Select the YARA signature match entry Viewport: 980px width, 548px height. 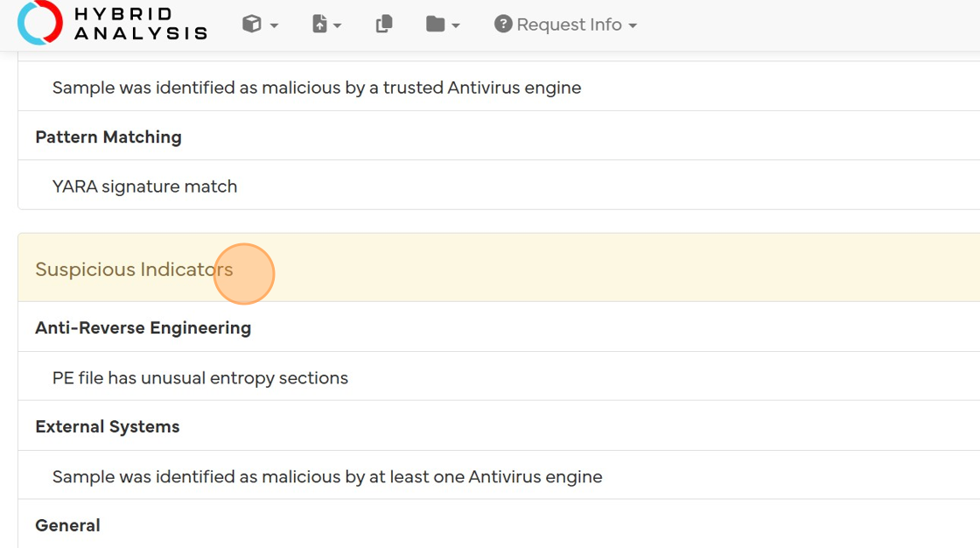click(144, 186)
